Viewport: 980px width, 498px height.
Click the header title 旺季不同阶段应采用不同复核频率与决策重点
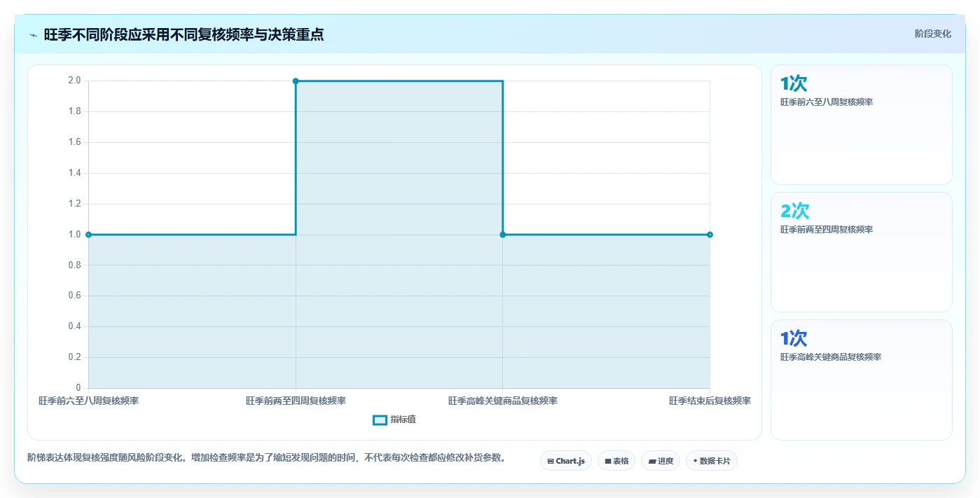[x=184, y=34]
